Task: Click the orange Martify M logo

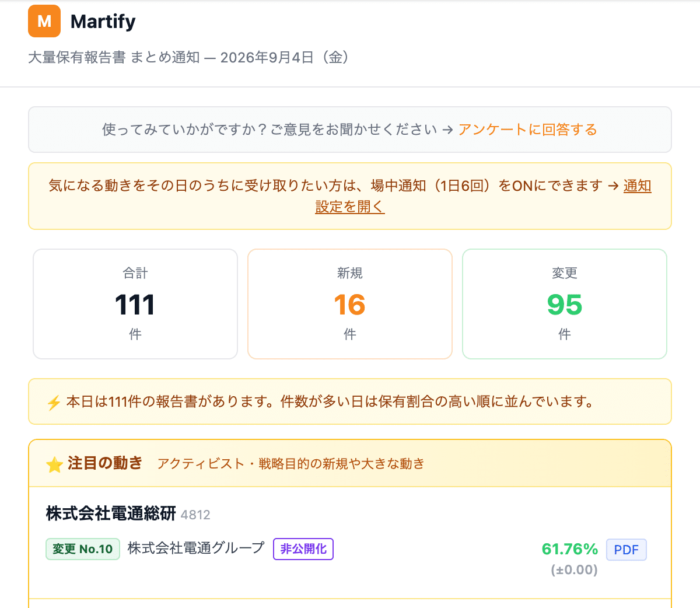Action: click(44, 21)
